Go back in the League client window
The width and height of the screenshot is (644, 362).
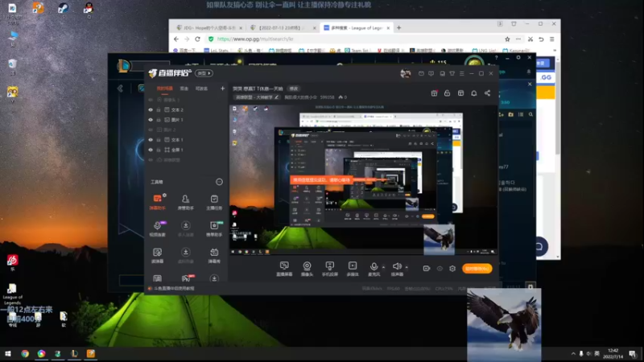pyautogui.click(x=120, y=88)
